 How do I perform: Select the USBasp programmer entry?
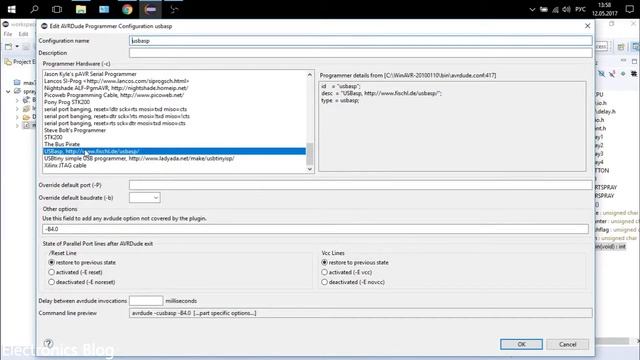[x=174, y=151]
